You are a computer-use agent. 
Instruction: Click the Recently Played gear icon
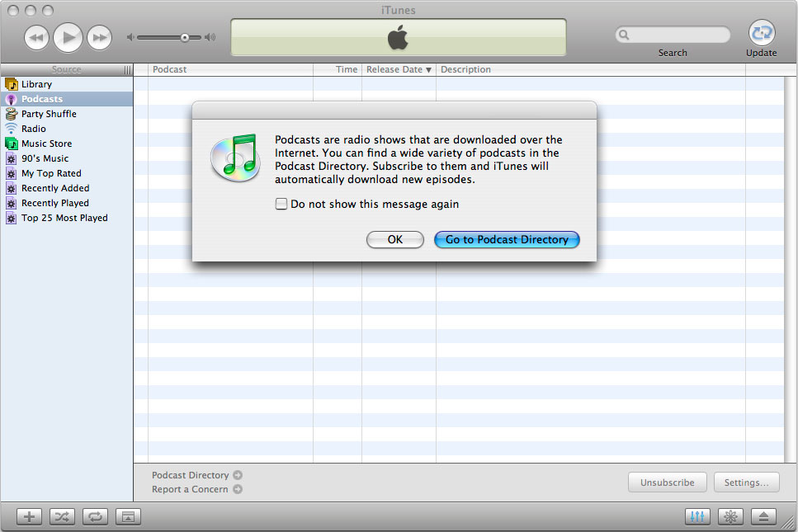pos(12,204)
